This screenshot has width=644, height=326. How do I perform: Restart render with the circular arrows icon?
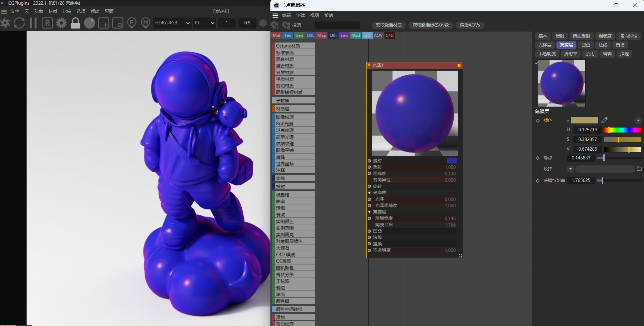[19, 23]
